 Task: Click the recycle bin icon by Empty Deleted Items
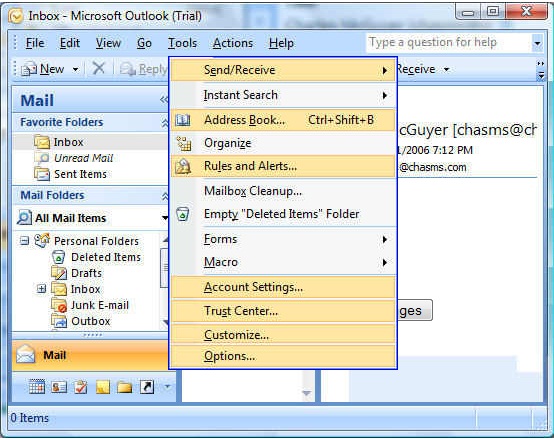coord(183,214)
